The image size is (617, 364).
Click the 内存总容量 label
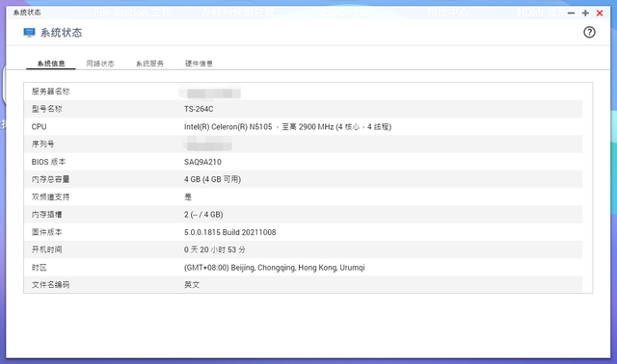[50, 179]
